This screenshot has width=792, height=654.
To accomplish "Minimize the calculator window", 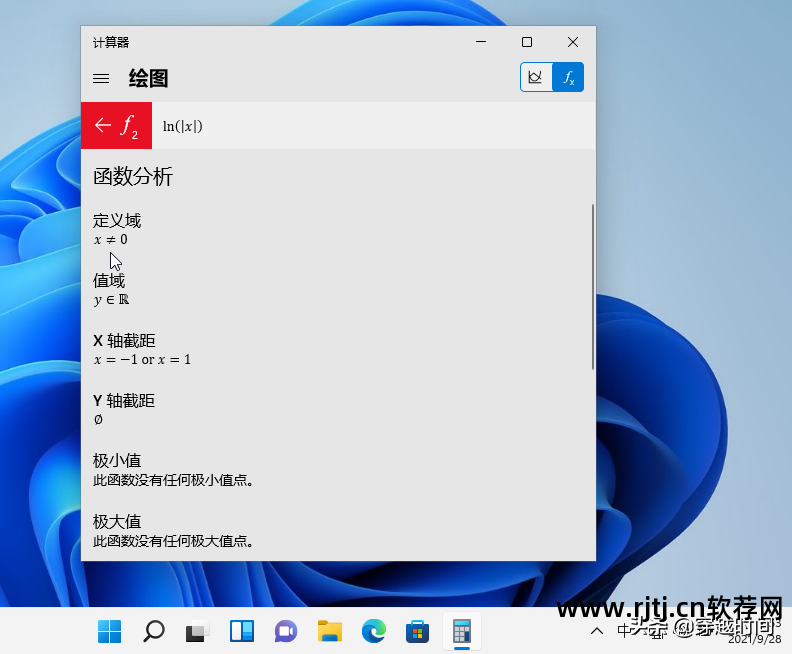I will [481, 42].
